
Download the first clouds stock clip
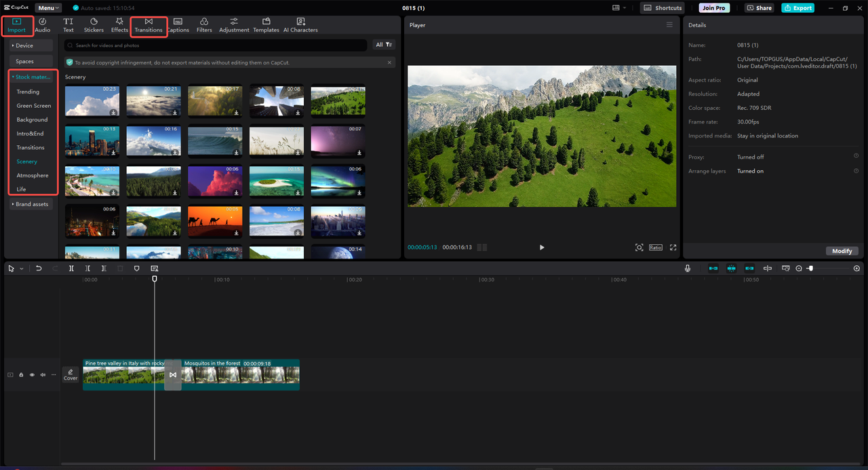(x=114, y=113)
